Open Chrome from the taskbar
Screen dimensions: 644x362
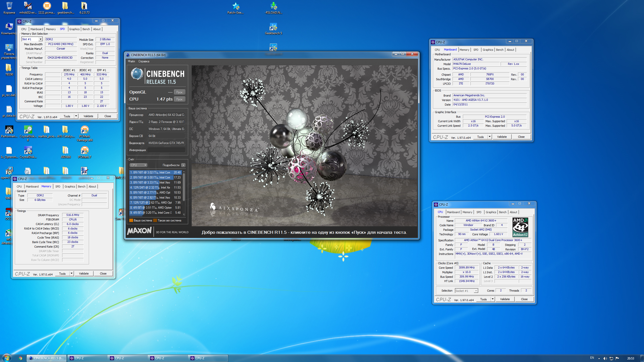tap(20, 358)
